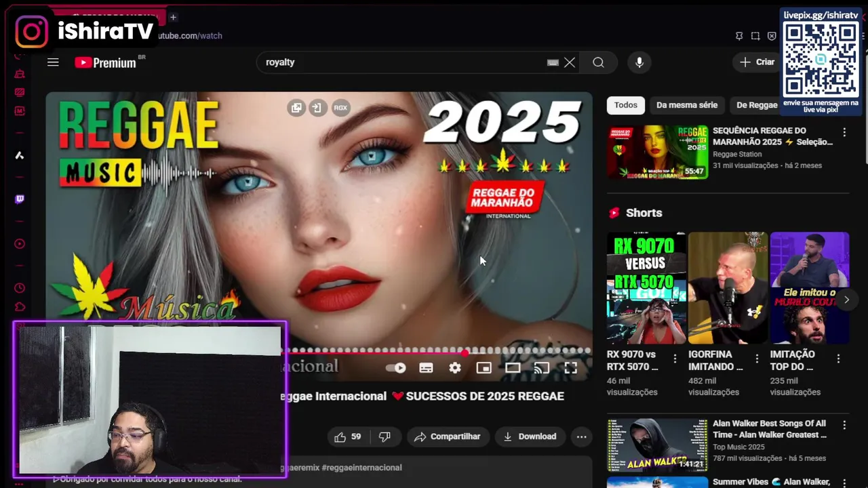Cast the video to a device
868x488 pixels.
tap(541, 368)
